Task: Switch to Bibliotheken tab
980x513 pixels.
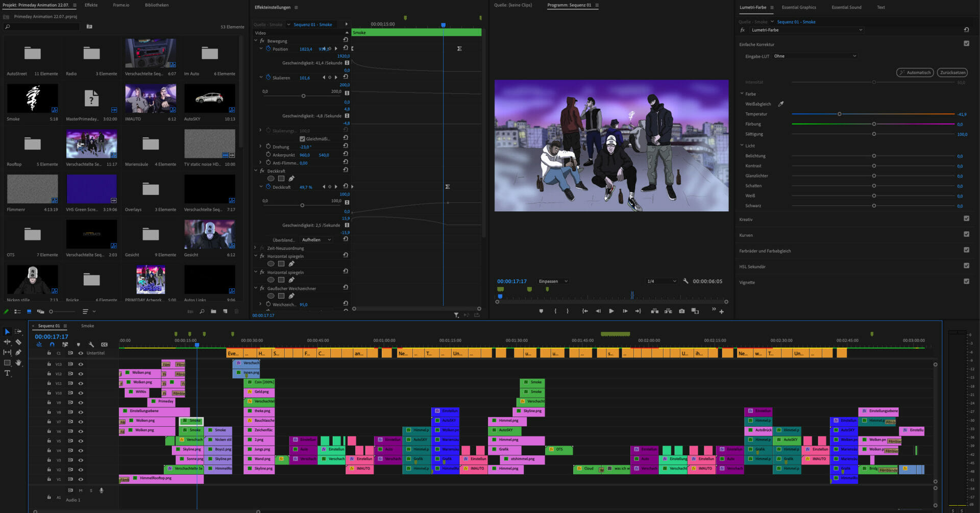Action: tap(157, 5)
